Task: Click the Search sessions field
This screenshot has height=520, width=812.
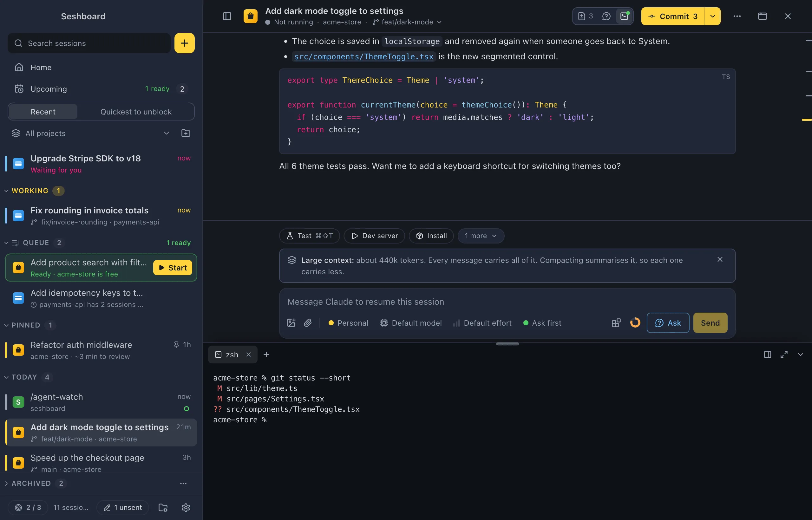Action: [89, 43]
